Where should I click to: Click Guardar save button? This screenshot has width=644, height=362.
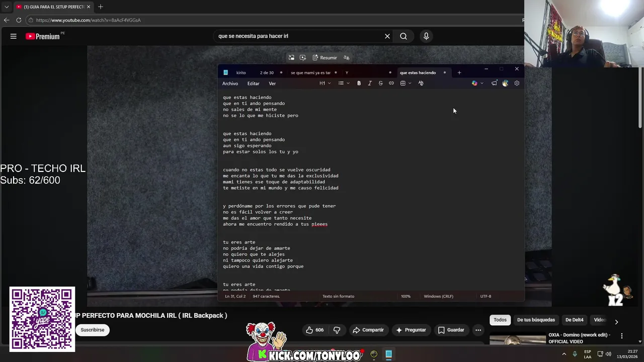pyautogui.click(x=451, y=330)
